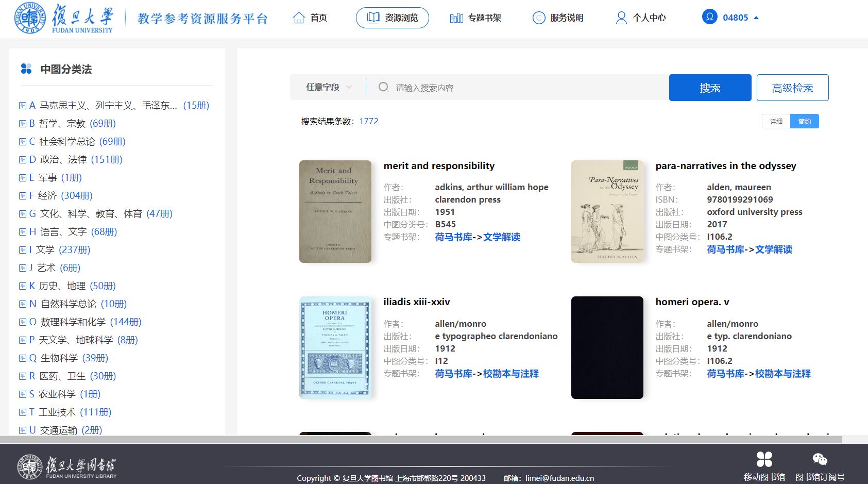The width and height of the screenshot is (868, 484).
Task: Click the Fudan University logo
Action: pyautogui.click(x=63, y=18)
